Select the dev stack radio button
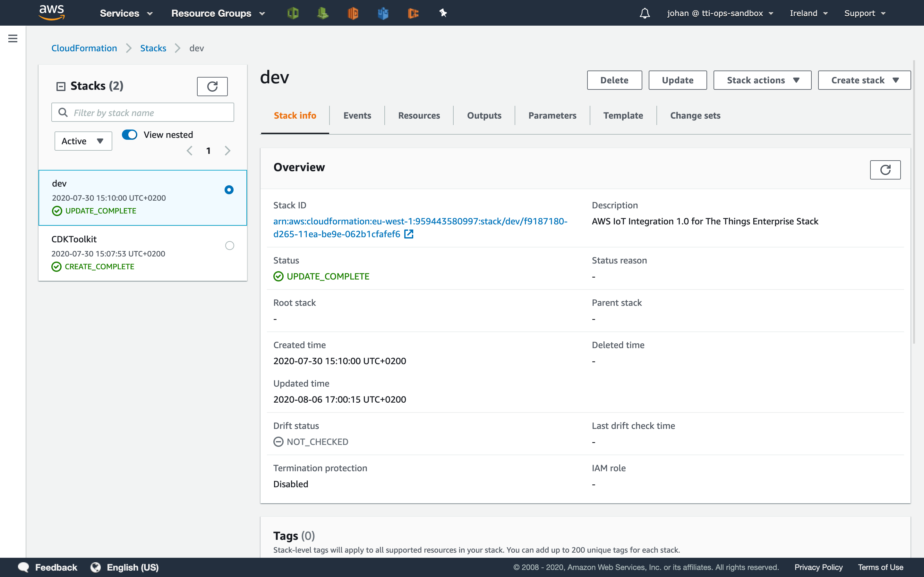 229,190
